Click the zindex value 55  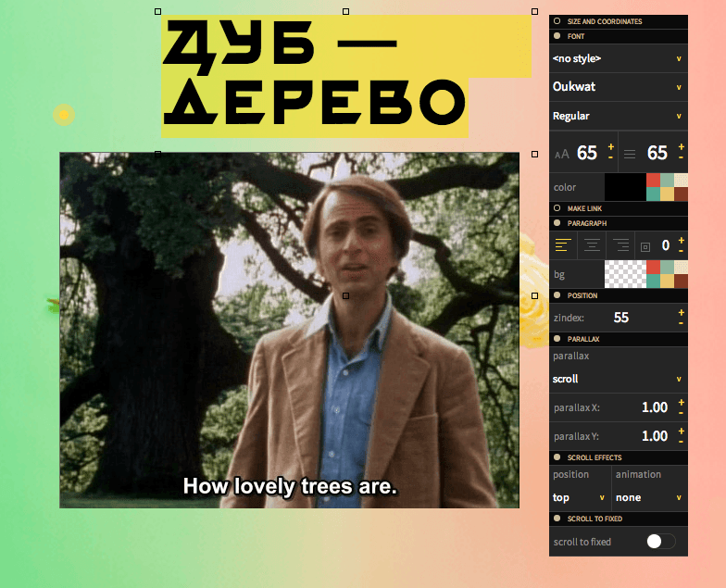tap(620, 318)
